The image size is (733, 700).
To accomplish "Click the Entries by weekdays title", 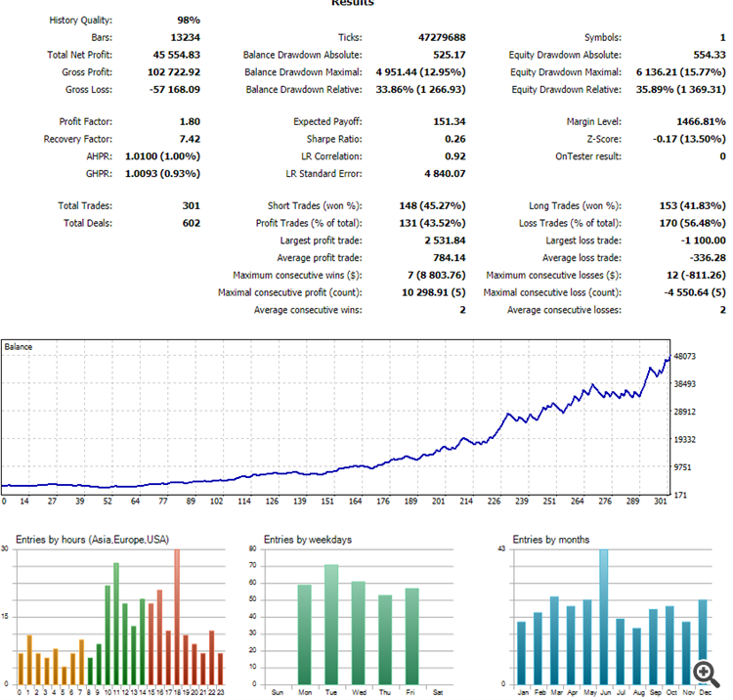I will (x=308, y=540).
